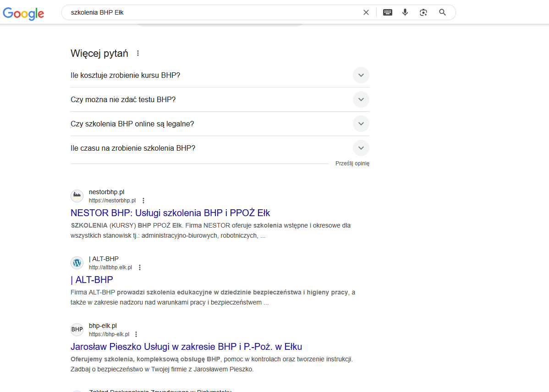549x392 pixels.
Task: Open Jarosław Pieszko Usługi w zakresie BHP link
Action: tap(186, 347)
